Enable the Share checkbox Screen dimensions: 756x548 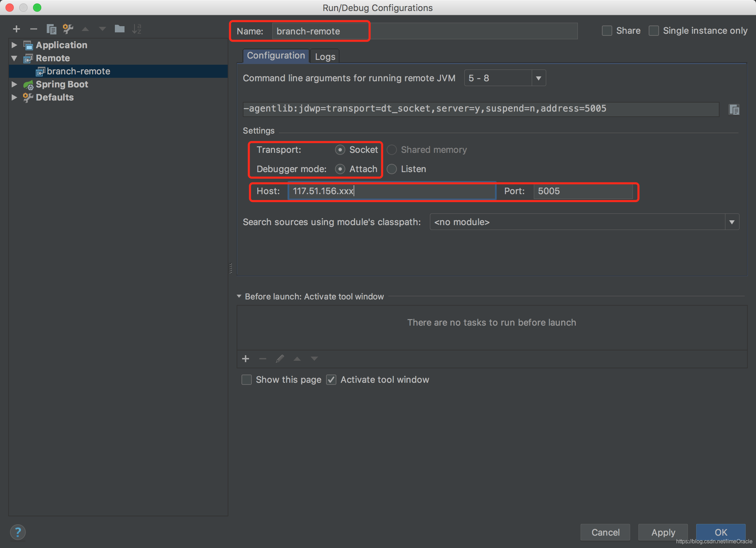607,31
